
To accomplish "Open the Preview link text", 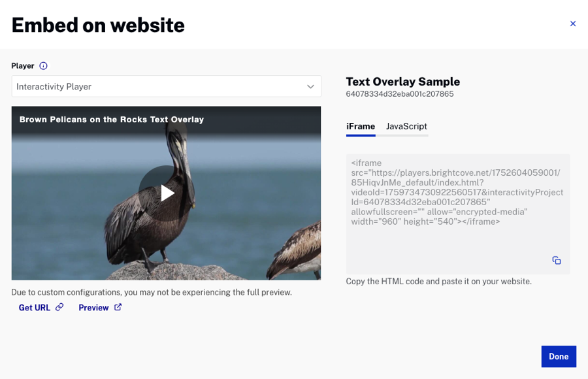I will [x=93, y=308].
